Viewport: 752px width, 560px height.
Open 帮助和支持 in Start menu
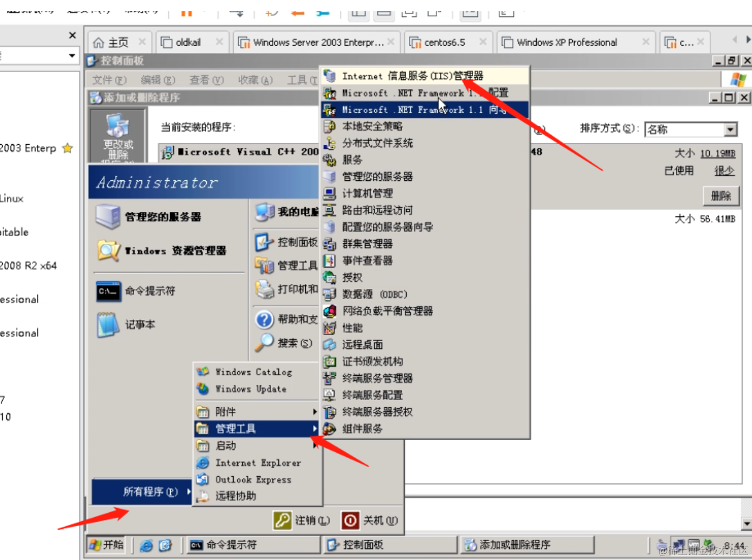point(286,319)
